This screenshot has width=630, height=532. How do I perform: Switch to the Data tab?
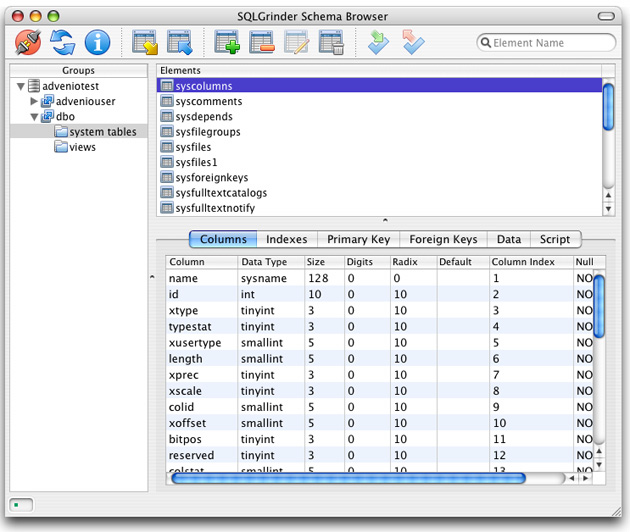509,239
